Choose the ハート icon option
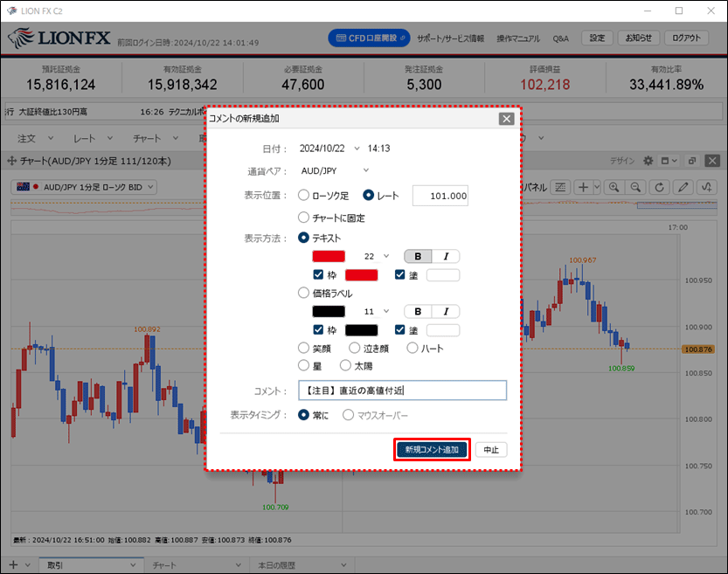The width and height of the screenshot is (728, 574). 413,348
